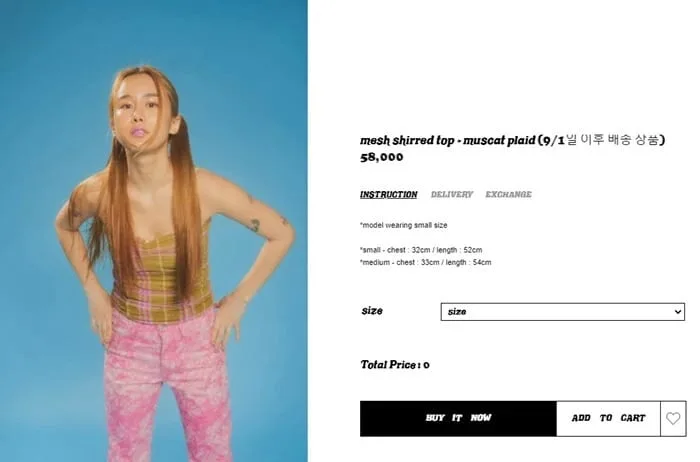Click the medium chest 33cm measurement line
Screen dimensions: 700x462
(425, 262)
